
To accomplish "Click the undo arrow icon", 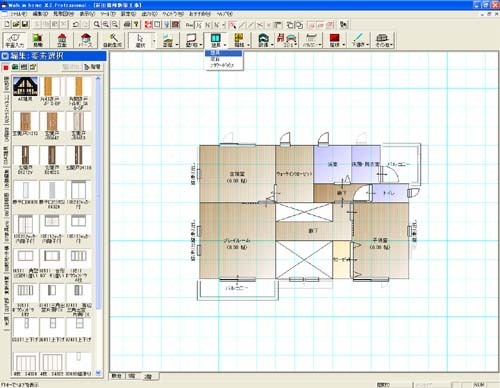I will [x=76, y=24].
